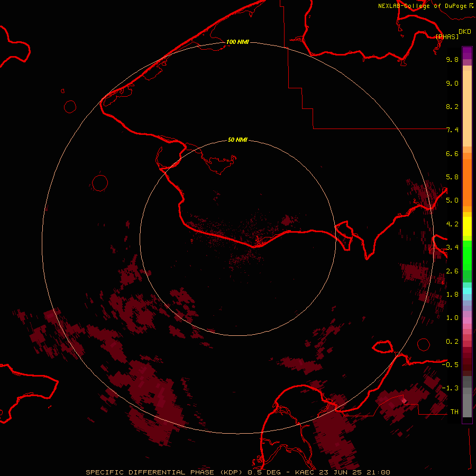Click the Specific Differential Phase caption at bottom

coord(237,472)
